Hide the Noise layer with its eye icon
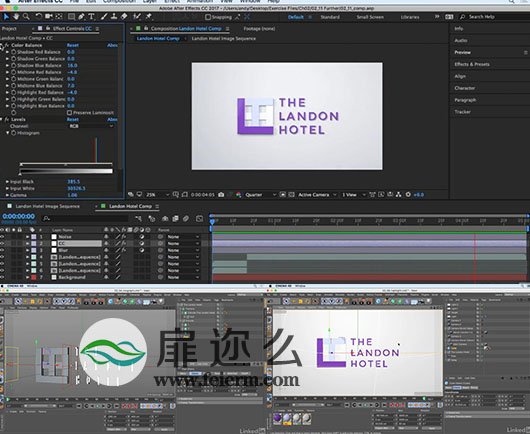The image size is (530, 434). (2, 237)
